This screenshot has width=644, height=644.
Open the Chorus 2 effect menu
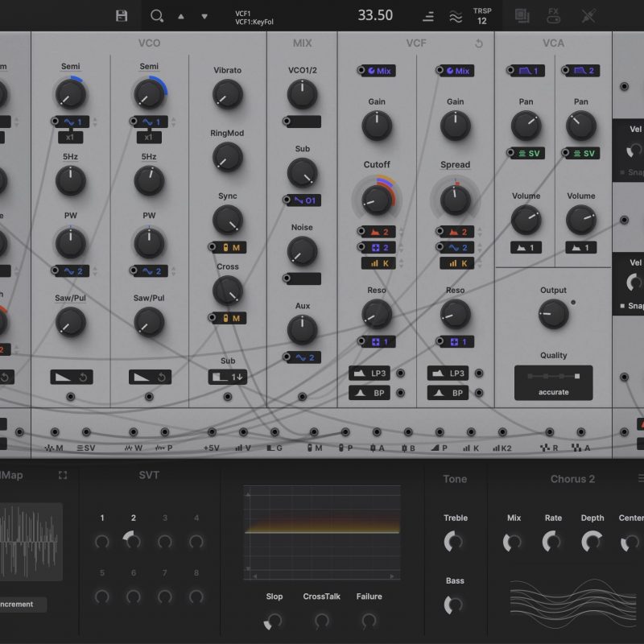640,479
